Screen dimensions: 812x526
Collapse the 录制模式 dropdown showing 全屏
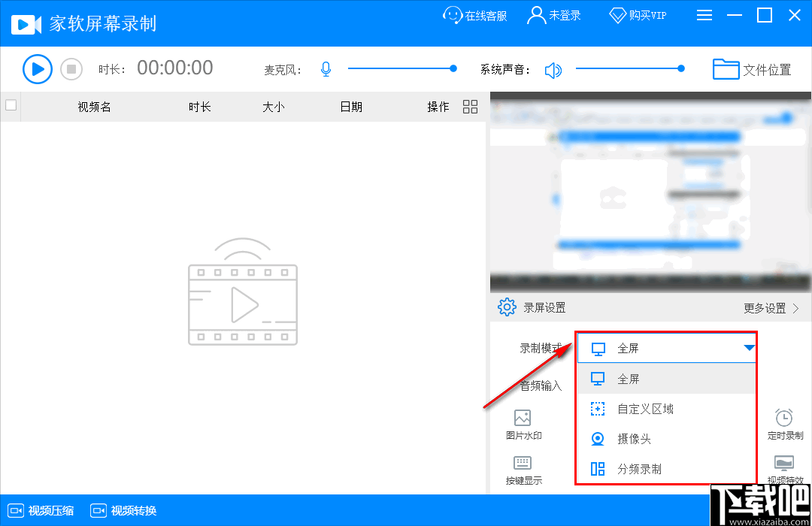pos(749,348)
